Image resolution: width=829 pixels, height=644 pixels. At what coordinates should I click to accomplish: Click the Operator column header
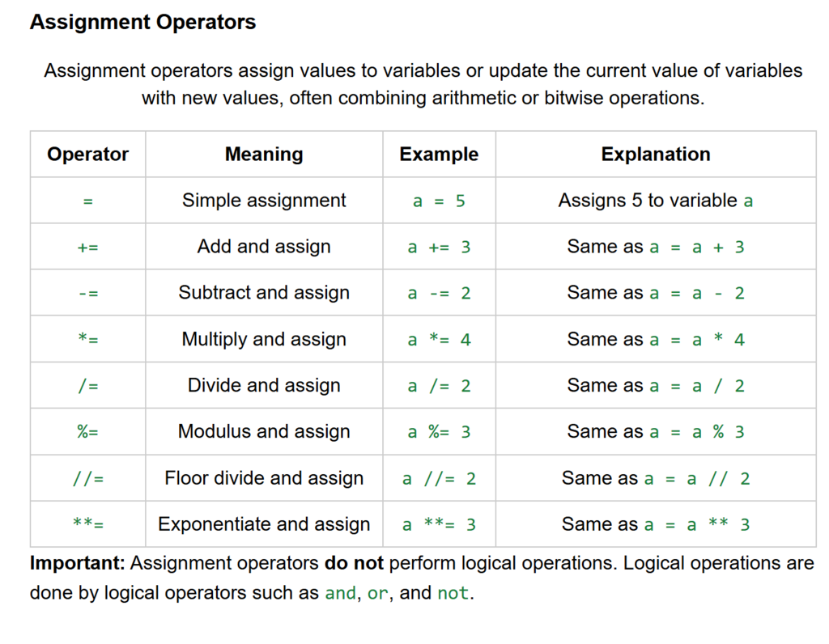(87, 154)
